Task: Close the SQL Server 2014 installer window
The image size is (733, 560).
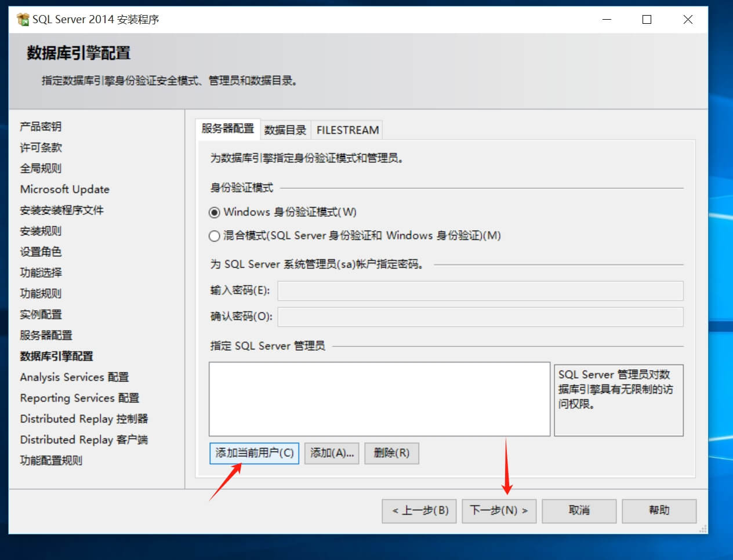Action: tap(688, 20)
